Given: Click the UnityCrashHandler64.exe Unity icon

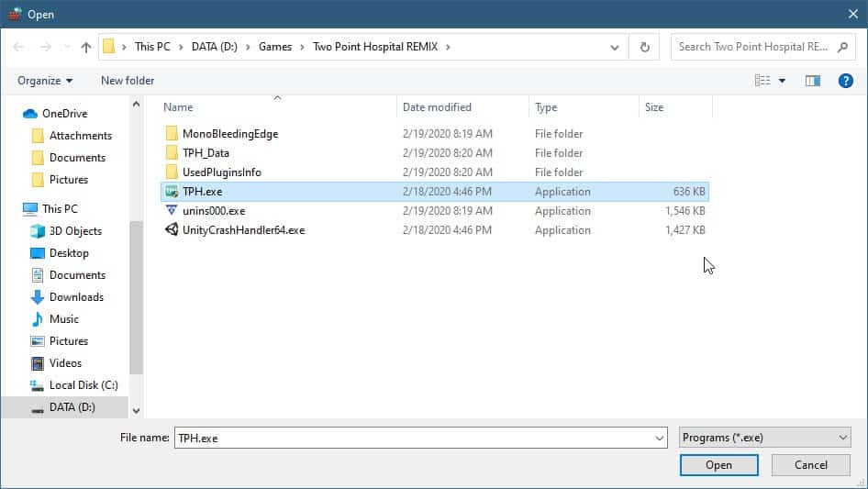Looking at the screenshot, I should [172, 230].
